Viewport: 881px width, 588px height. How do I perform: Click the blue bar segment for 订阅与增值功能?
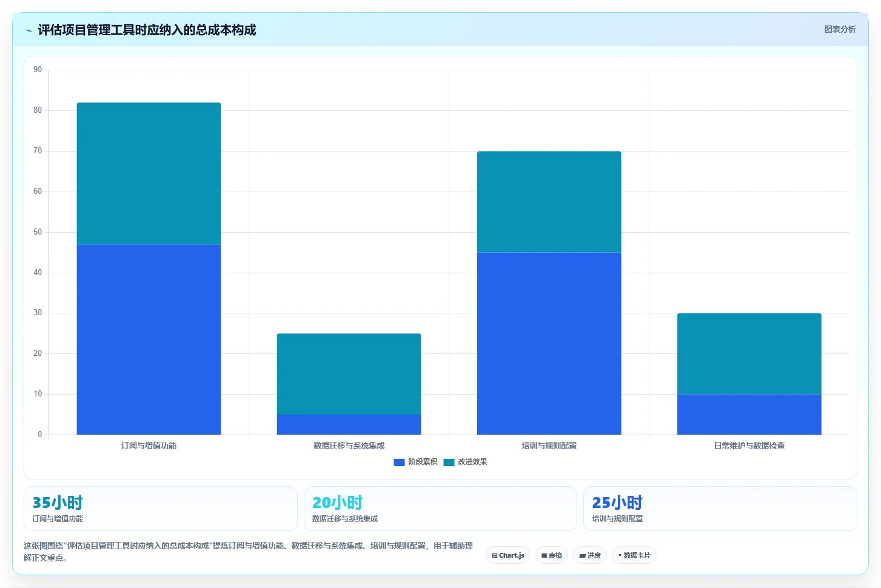(149, 339)
